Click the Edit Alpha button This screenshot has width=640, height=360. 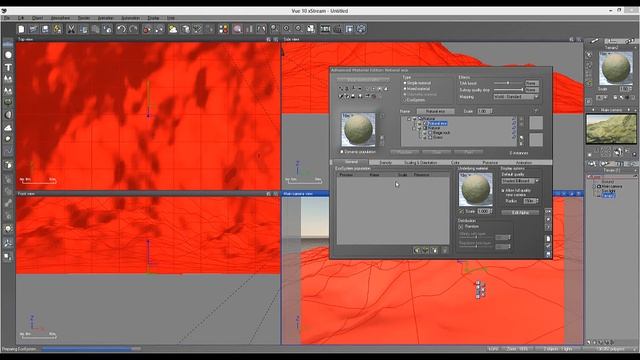tap(520, 212)
